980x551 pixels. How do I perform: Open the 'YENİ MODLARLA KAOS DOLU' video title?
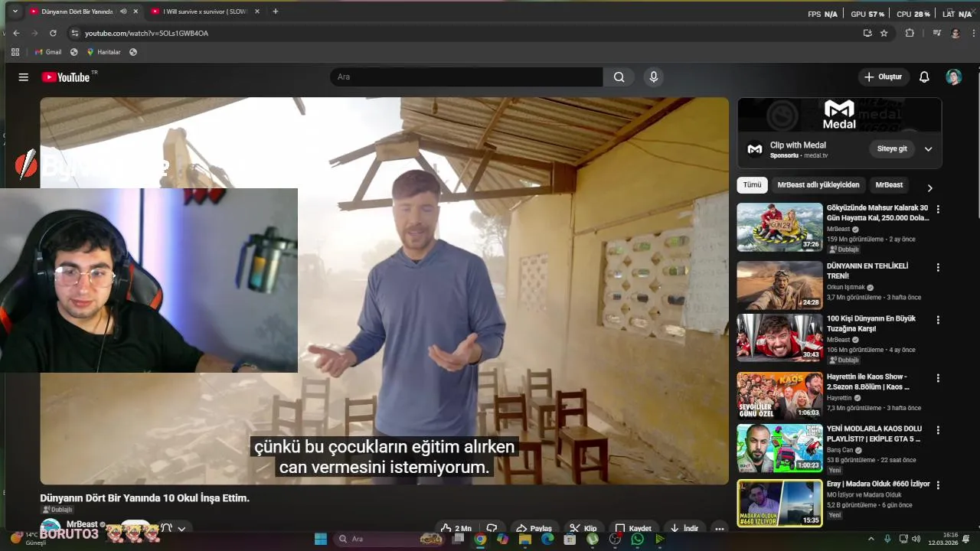(874, 434)
